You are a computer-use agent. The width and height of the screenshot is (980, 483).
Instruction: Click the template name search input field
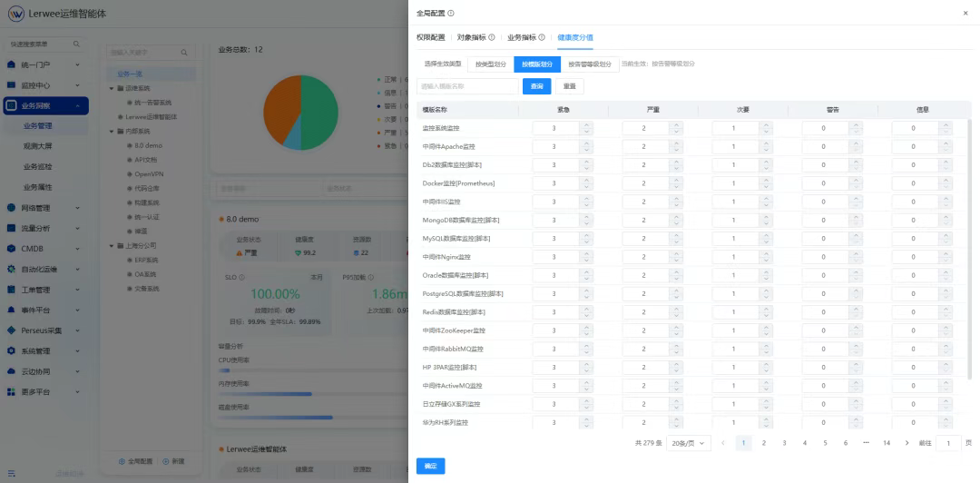[467, 86]
